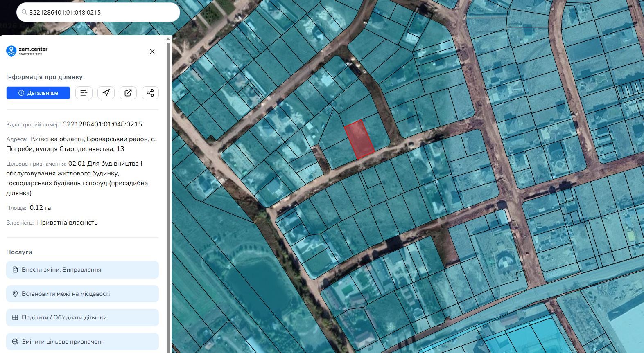This screenshot has width=644, height=353.
Task: Select Змінити цільове призначення service
Action: click(82, 342)
